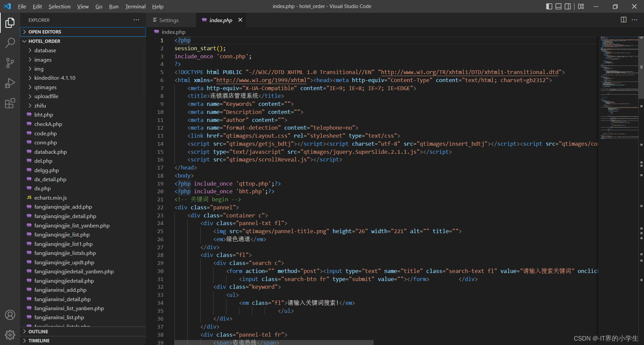
Task: Open the Run and Debug view
Action: coord(10,83)
